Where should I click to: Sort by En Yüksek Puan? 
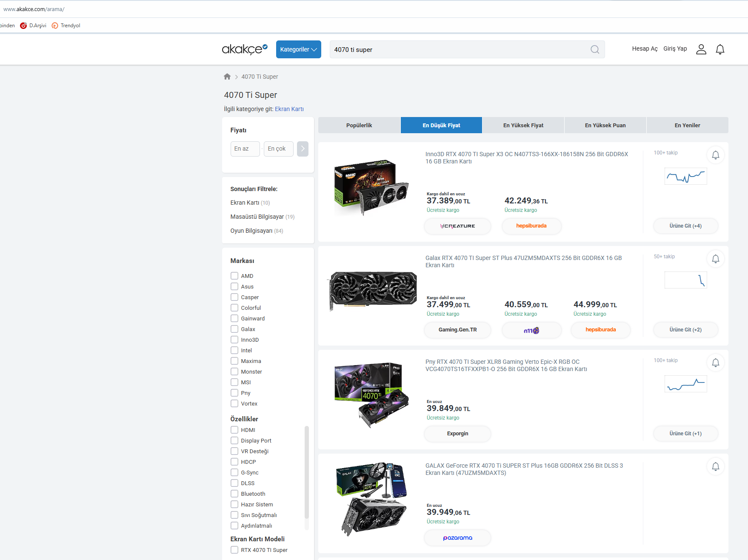click(x=605, y=125)
